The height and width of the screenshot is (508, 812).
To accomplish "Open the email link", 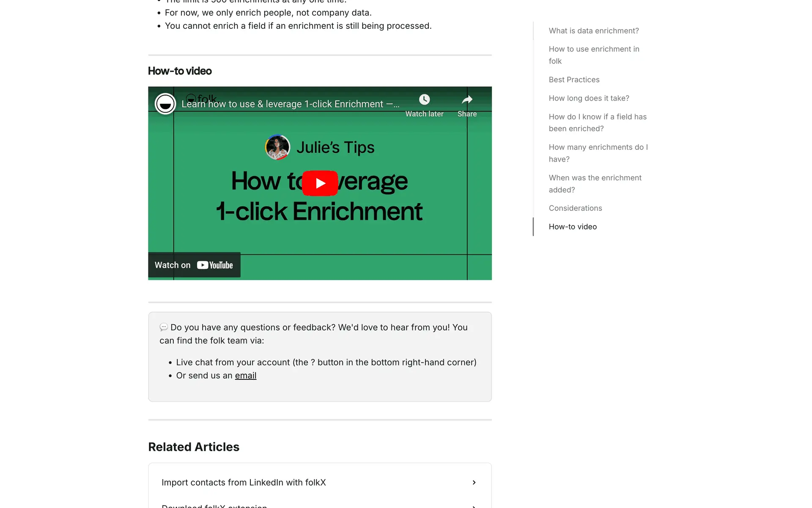I will (245, 375).
